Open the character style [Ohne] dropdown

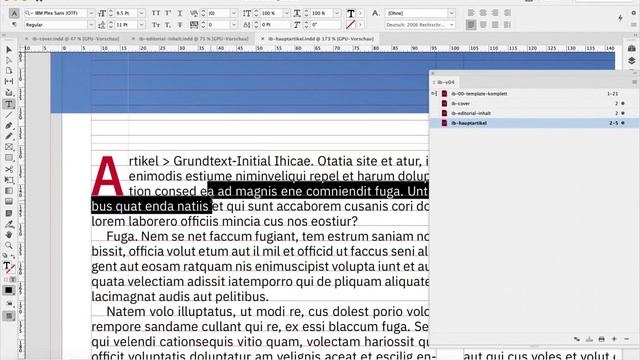[x=451, y=13]
